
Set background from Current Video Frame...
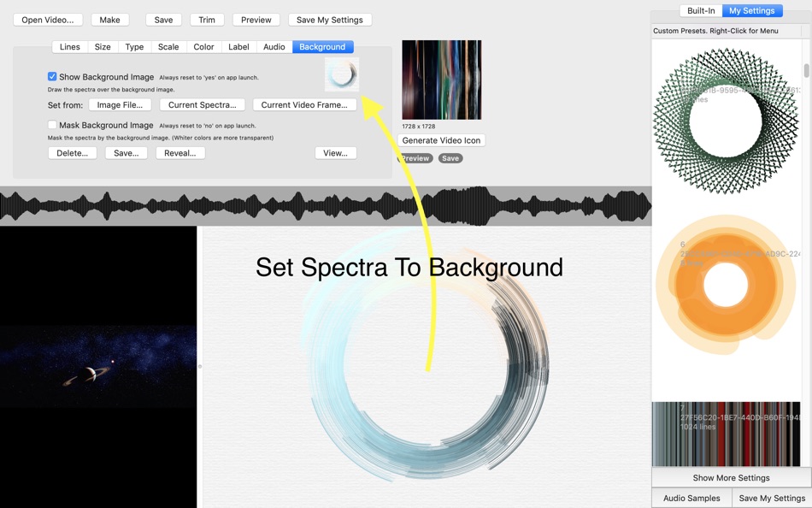tap(304, 104)
